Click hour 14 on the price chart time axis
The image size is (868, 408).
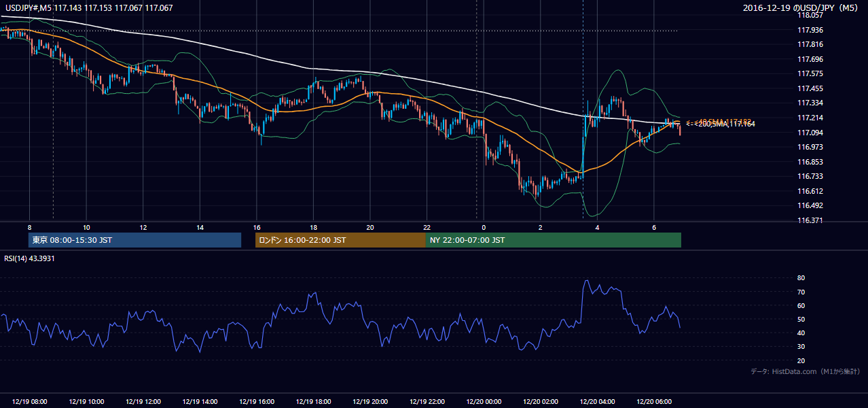tap(200, 227)
